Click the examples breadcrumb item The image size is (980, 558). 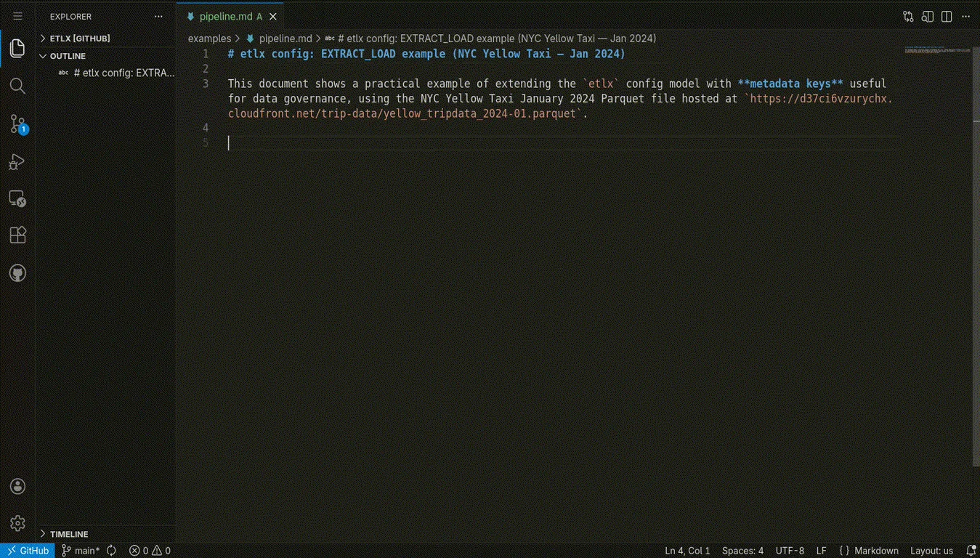pos(209,38)
